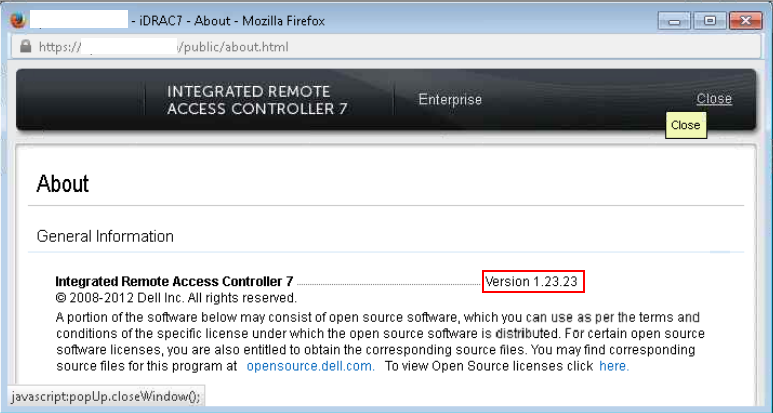
Task: Click the padlock icon in the address bar
Action: coord(25,47)
